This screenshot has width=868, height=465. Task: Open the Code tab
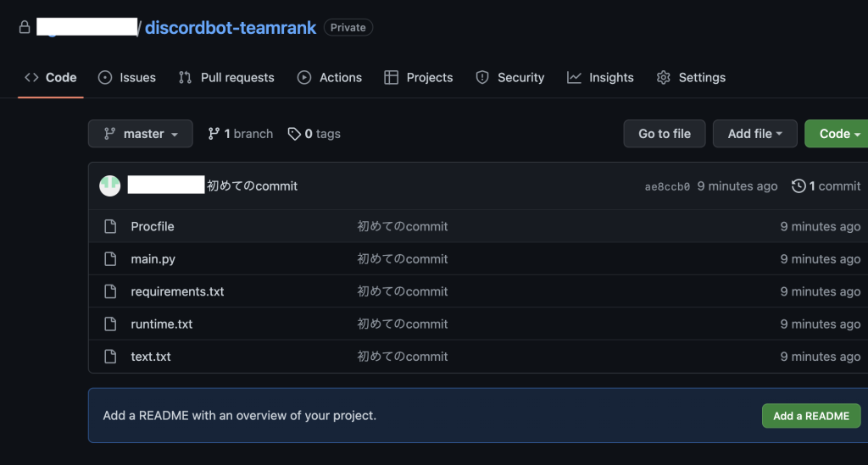click(x=50, y=77)
